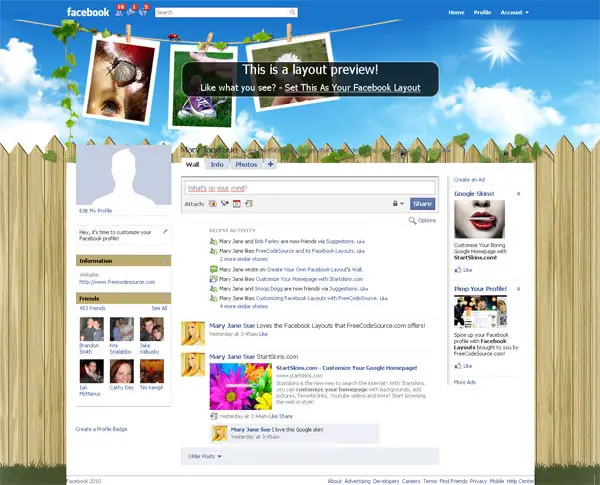Click the Information section header
The image size is (600, 485).
point(124,261)
